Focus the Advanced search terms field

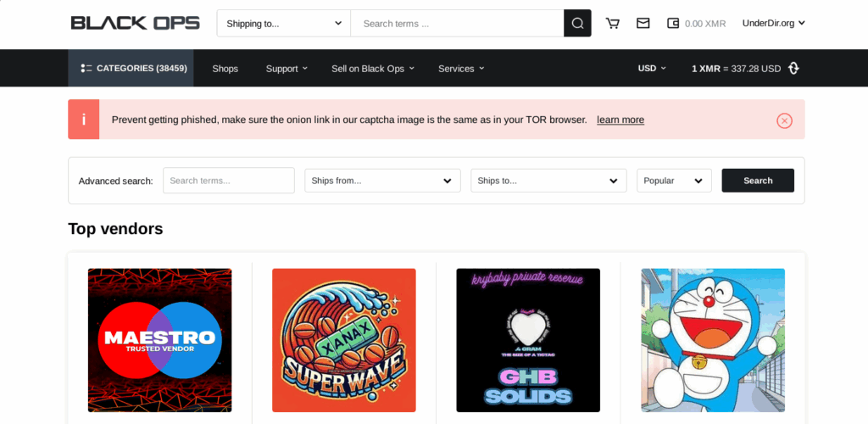point(229,181)
